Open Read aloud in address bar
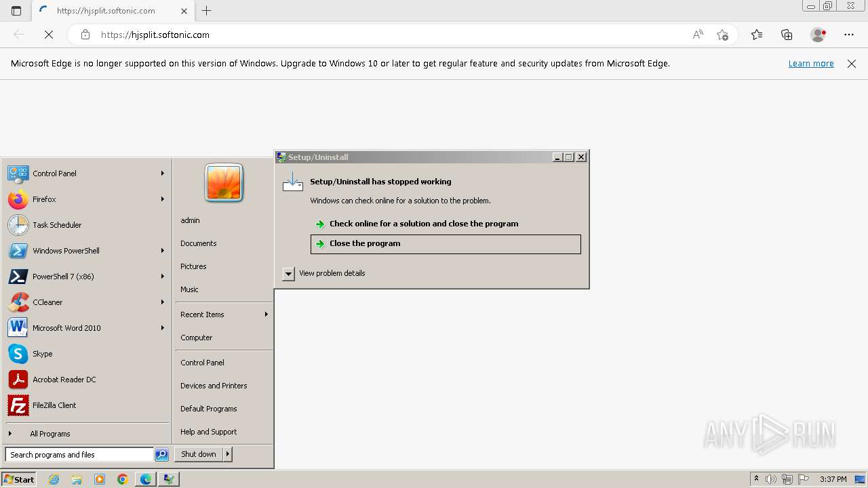Image resolution: width=868 pixels, height=488 pixels. point(698,35)
